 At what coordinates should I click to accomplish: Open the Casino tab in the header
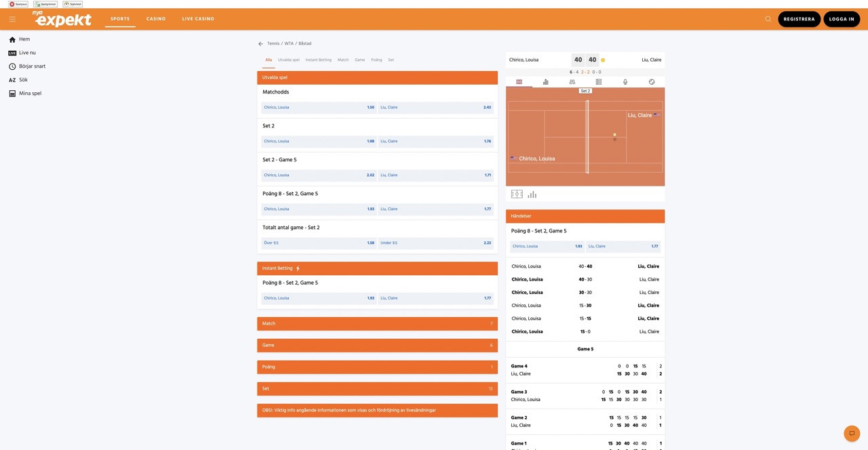(x=156, y=19)
